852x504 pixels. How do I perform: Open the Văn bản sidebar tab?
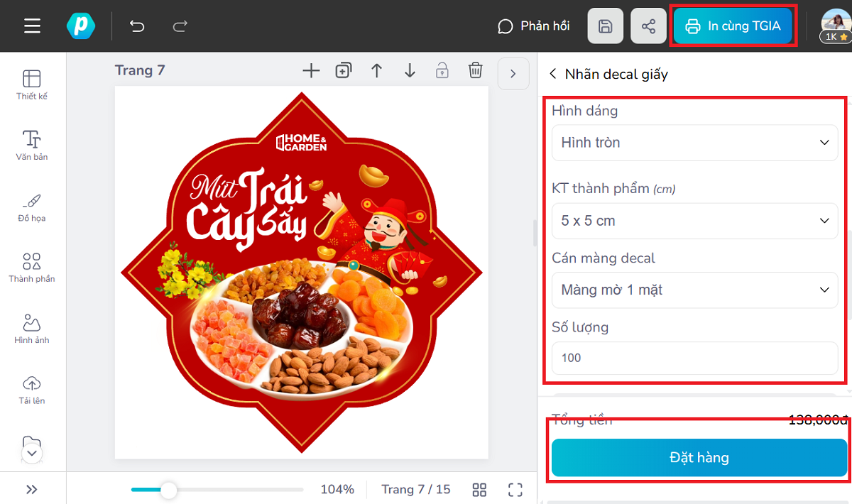(32, 146)
